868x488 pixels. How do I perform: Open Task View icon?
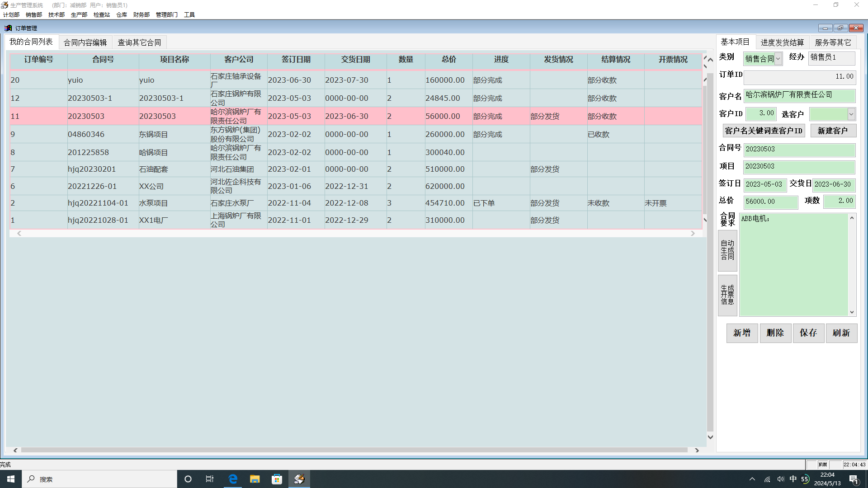[210, 479]
